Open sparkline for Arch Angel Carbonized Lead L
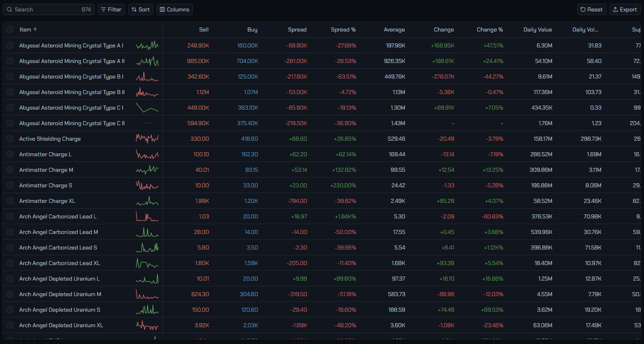 point(147,216)
